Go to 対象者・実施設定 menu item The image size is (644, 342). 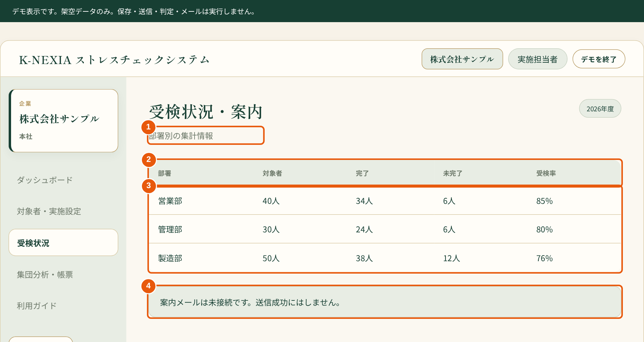click(63, 211)
